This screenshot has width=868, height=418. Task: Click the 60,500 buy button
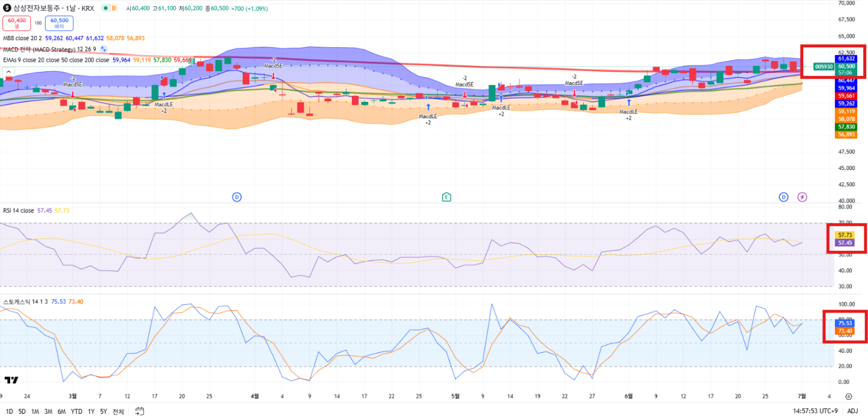tap(59, 23)
